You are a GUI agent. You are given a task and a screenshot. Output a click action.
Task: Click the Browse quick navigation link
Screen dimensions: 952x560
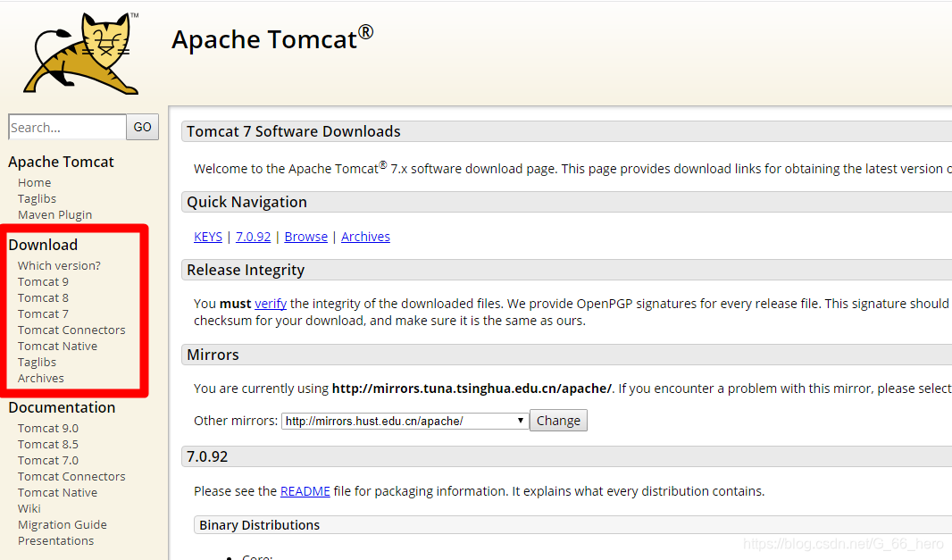tap(306, 237)
